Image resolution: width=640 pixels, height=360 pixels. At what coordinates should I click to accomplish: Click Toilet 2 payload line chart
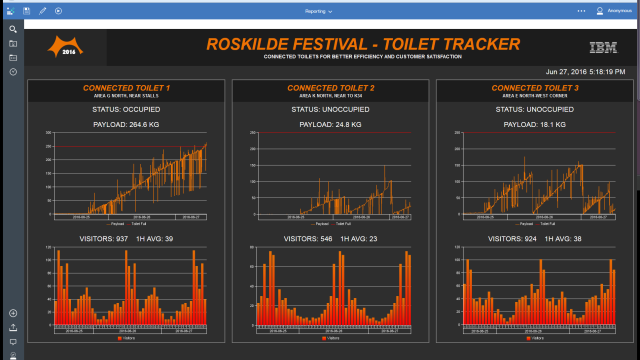point(330,178)
